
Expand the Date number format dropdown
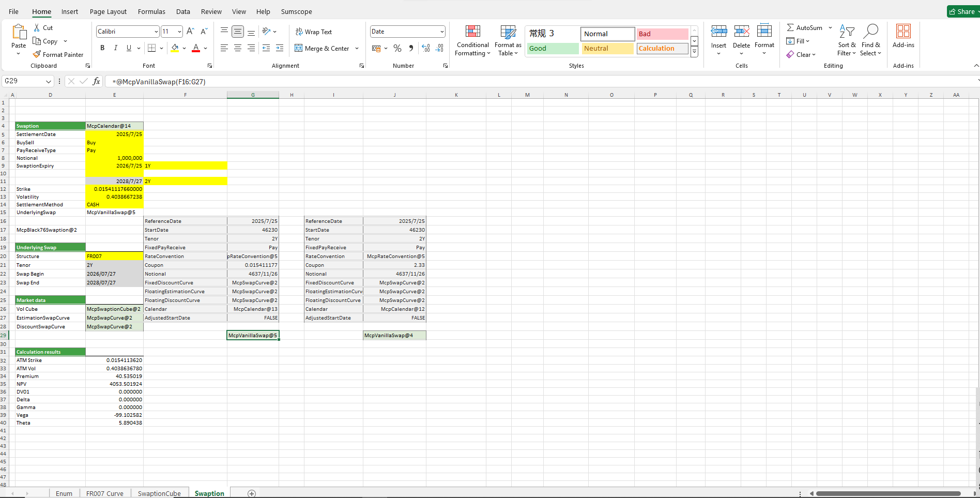(x=442, y=32)
